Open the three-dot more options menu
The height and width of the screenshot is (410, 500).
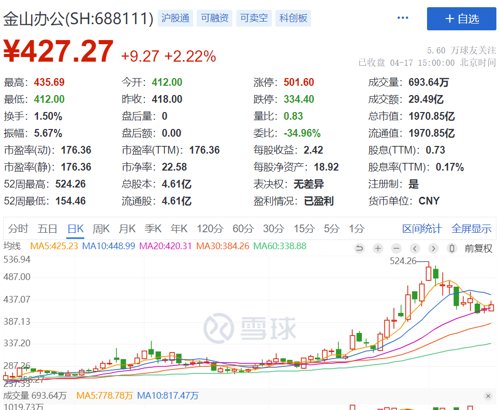click(403, 18)
